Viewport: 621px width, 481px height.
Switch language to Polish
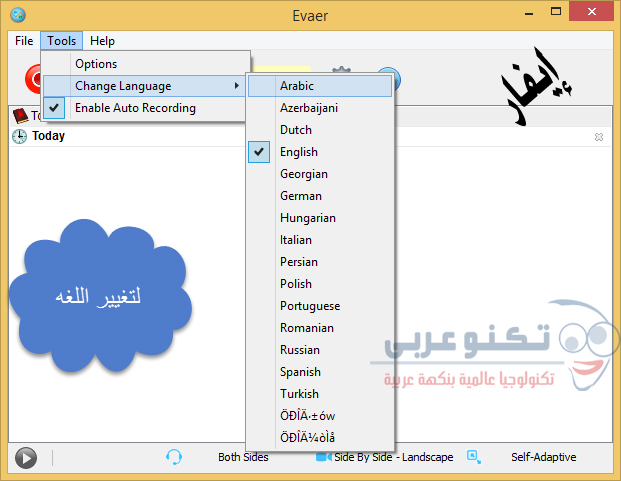click(x=320, y=284)
